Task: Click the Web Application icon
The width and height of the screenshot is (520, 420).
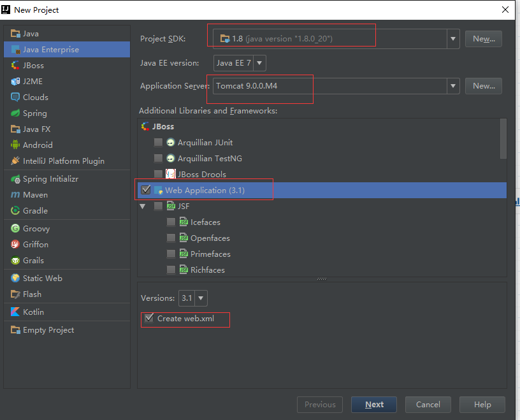Action: point(158,190)
